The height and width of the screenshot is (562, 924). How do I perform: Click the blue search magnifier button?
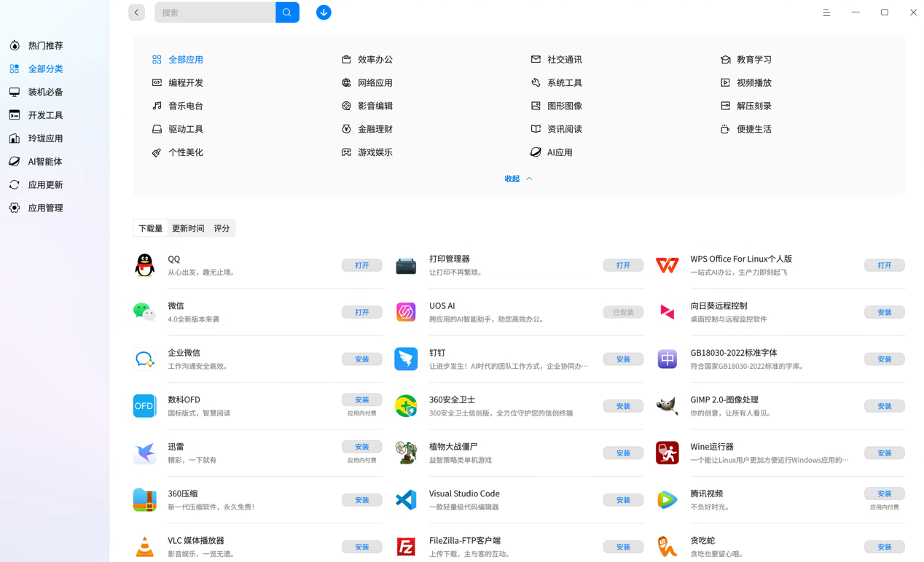pyautogui.click(x=287, y=12)
